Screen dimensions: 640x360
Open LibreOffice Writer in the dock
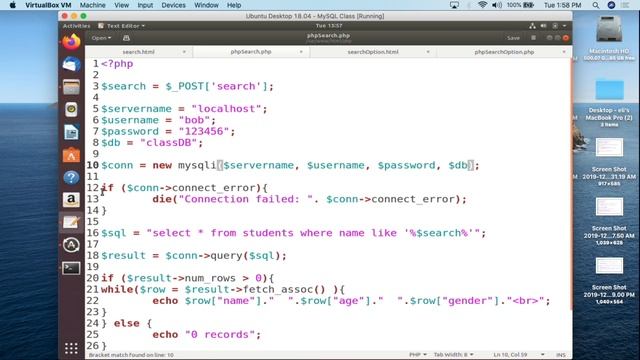pos(71,132)
